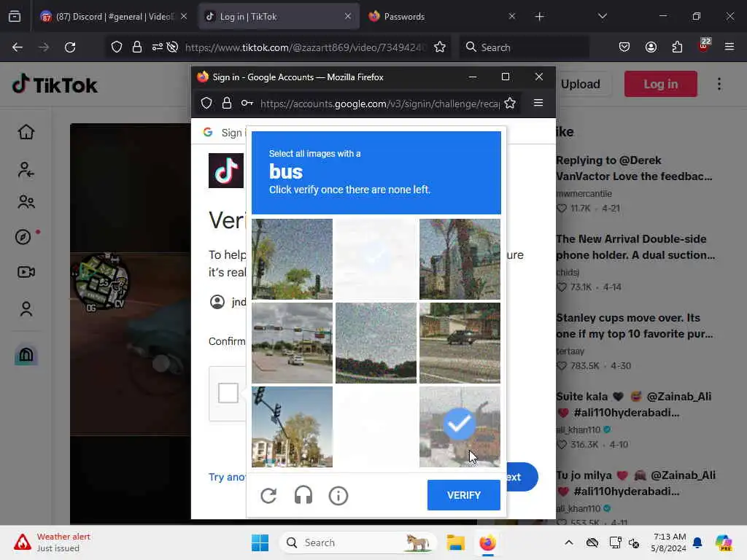This screenshot has width=747, height=560.
Task: Open TikTok Explore compass icon
Action: [23, 237]
